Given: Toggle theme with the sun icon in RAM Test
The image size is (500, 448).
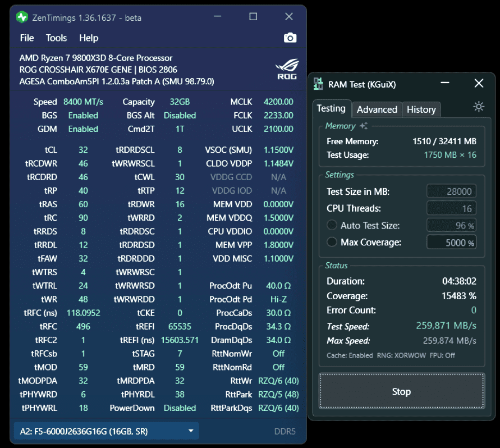Looking at the screenshot, I should click(478, 107).
